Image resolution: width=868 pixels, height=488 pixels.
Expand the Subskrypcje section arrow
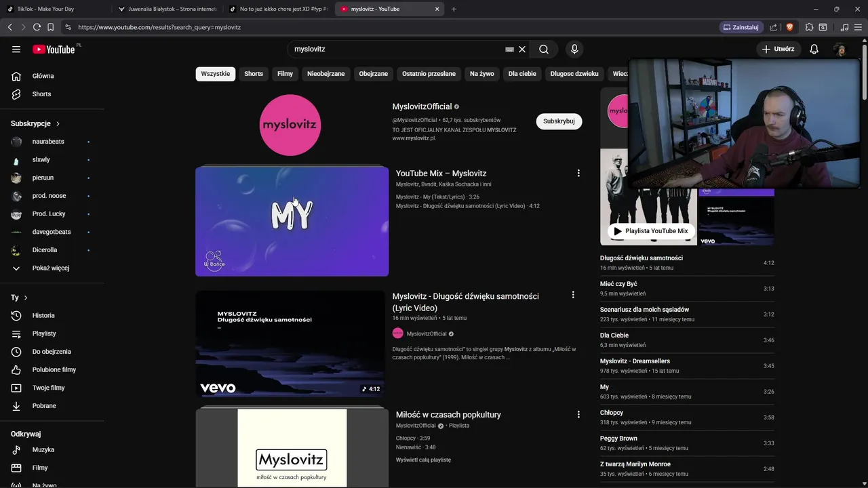click(58, 124)
